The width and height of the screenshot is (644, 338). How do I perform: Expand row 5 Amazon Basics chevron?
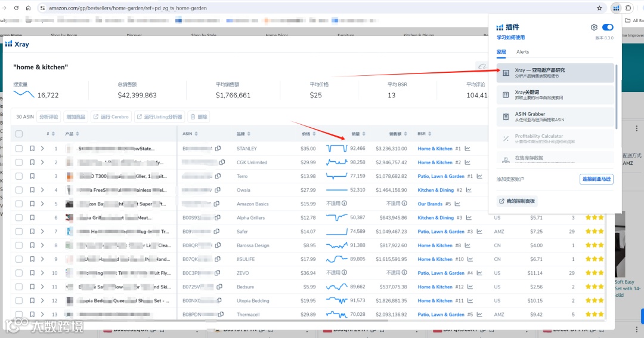pos(42,204)
